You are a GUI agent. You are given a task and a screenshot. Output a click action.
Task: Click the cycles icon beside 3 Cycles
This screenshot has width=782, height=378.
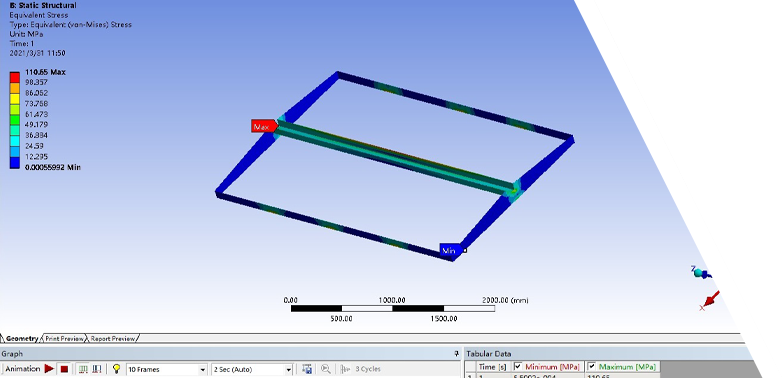coord(345,369)
